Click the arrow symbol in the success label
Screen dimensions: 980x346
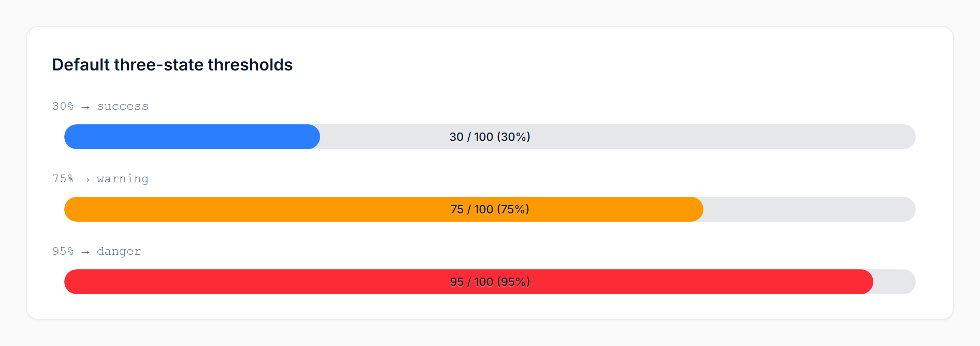[x=85, y=106]
